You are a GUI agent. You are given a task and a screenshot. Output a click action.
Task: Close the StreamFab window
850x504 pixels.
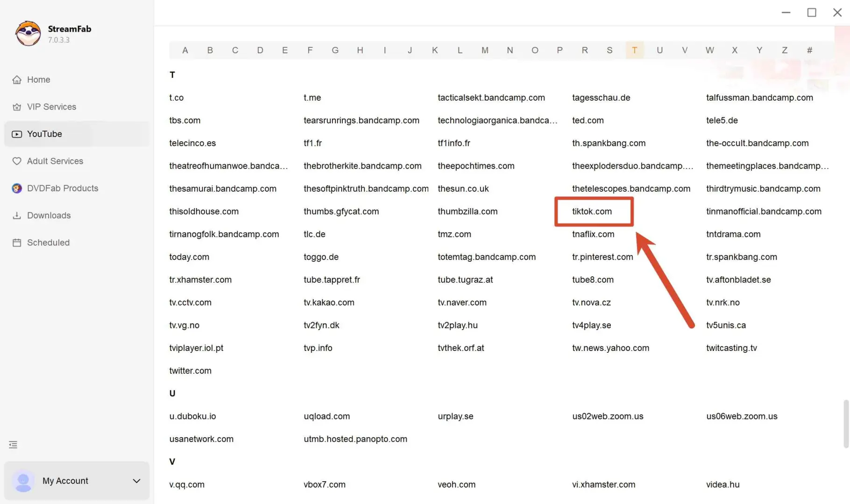click(837, 13)
